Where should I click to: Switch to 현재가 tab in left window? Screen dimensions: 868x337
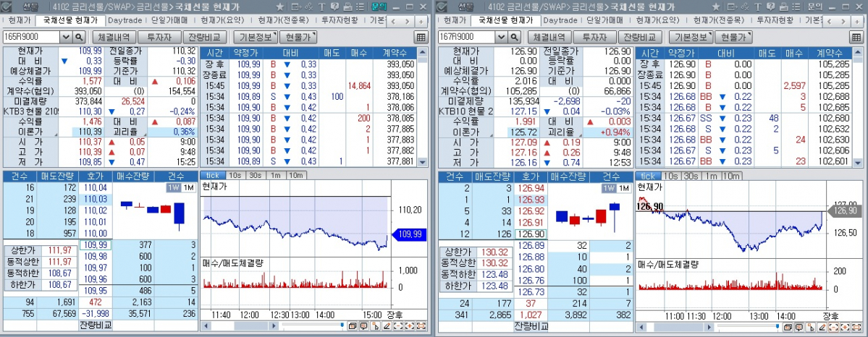[18, 20]
